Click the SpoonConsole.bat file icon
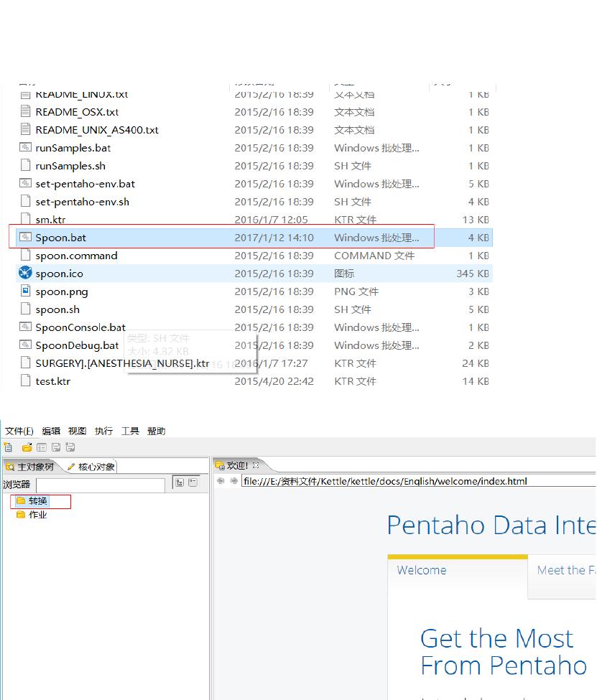This screenshot has width=597, height=700. (25, 327)
